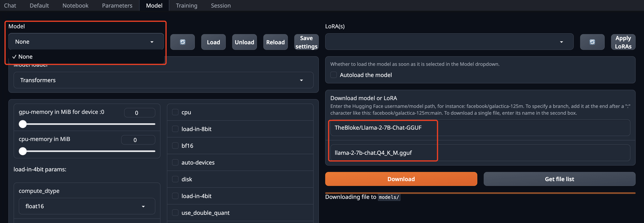
Task: Open the Parameters tab
Action: (117, 6)
